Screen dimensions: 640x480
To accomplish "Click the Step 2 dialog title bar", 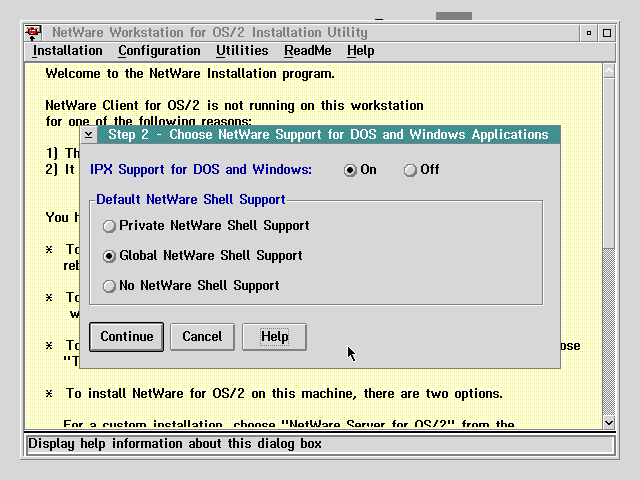I will (x=328, y=135).
